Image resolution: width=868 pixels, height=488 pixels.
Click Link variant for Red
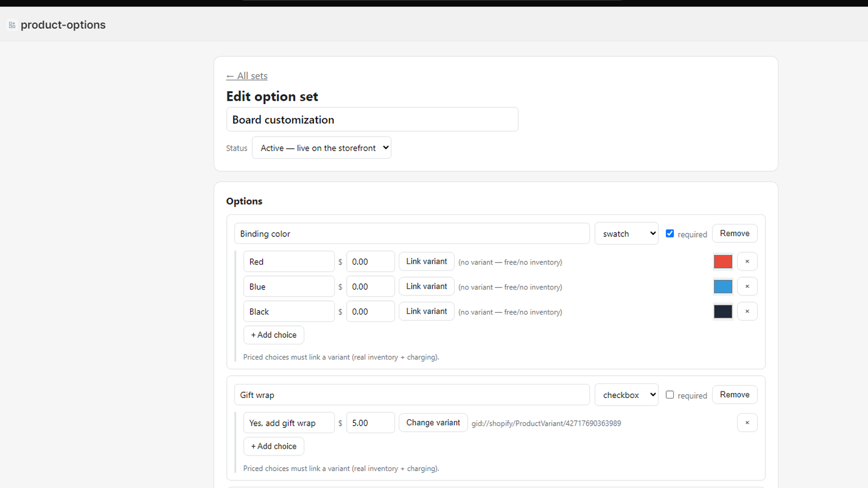[426, 261]
